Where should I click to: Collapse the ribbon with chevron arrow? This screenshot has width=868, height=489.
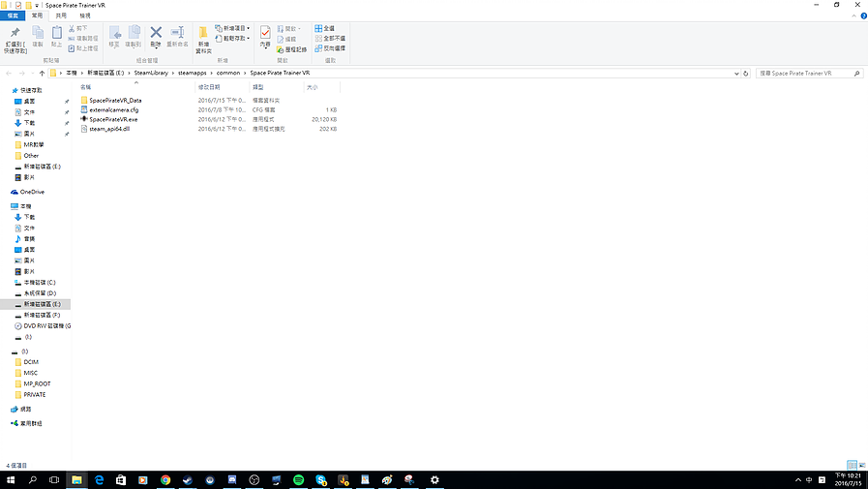(853, 16)
